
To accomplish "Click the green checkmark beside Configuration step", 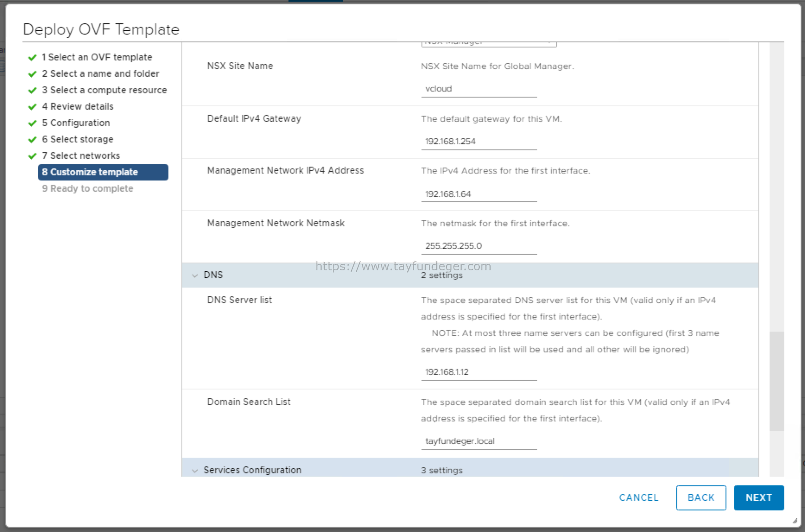I will (32, 123).
